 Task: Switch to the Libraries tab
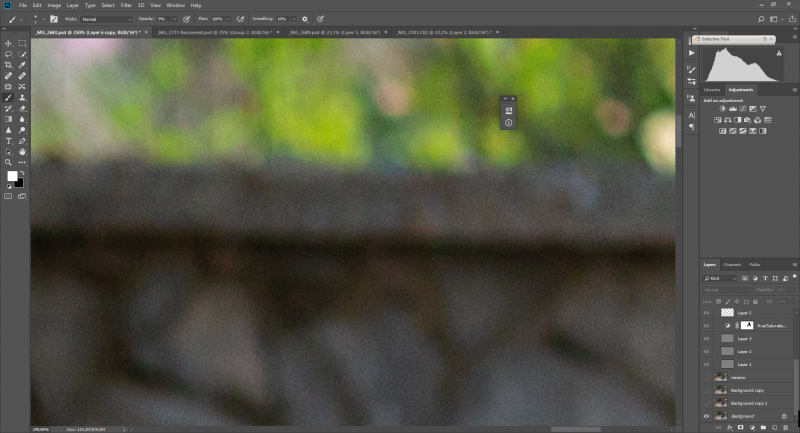(x=712, y=90)
